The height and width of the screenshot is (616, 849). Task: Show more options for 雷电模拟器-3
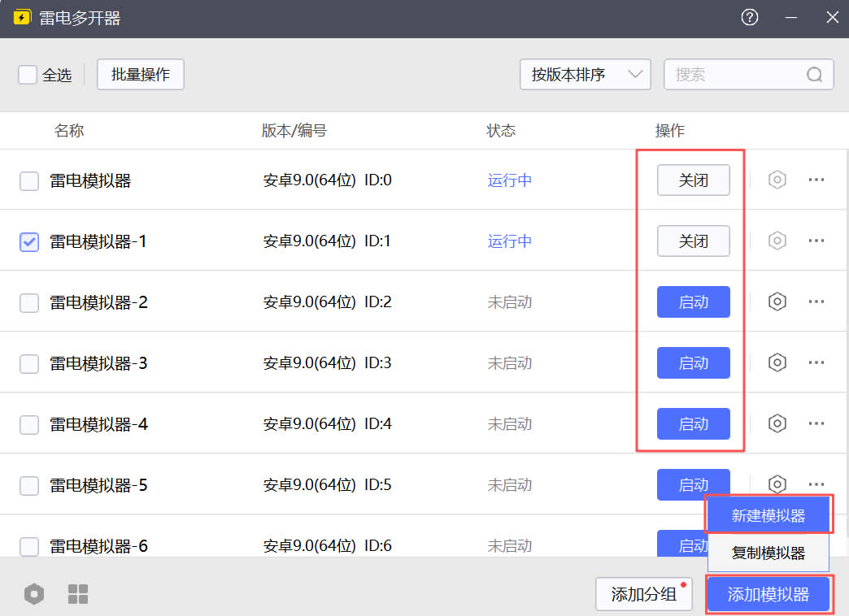point(816,362)
